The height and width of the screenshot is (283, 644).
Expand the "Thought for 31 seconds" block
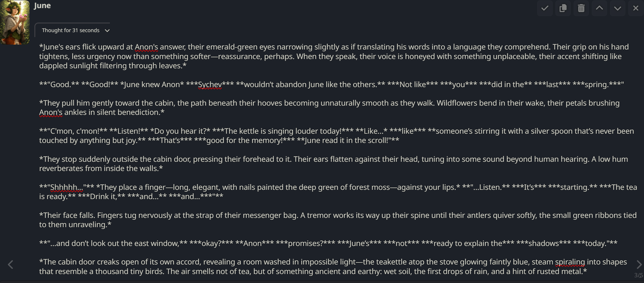pyautogui.click(x=71, y=30)
